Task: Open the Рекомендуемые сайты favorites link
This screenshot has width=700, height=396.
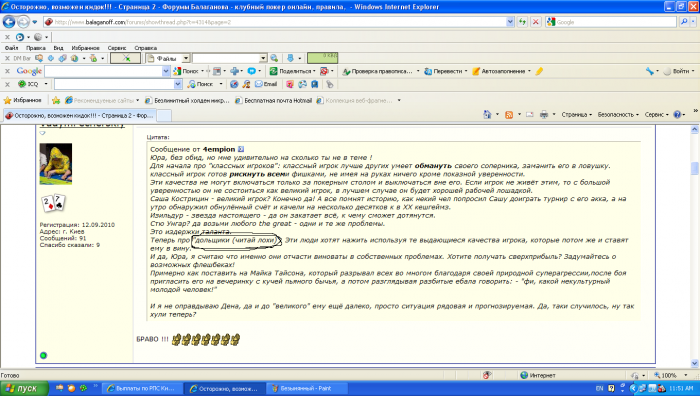Action: [102, 100]
